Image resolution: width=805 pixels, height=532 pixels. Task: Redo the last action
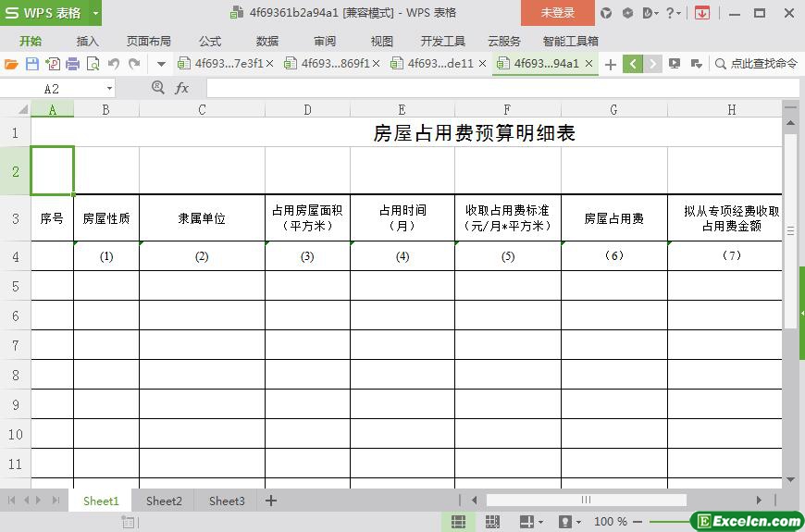click(x=134, y=64)
